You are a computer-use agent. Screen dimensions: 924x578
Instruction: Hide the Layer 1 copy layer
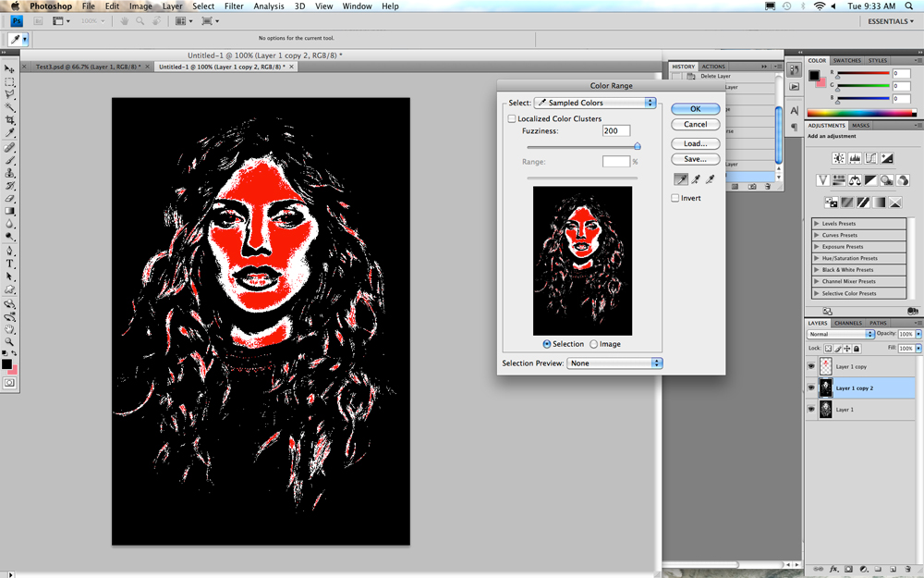(811, 366)
